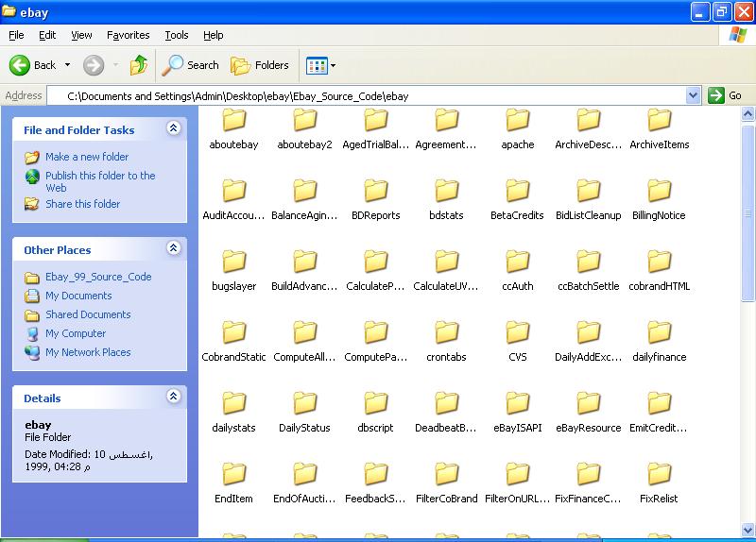
Task: Collapse the File and Folder Tasks panel
Action: click(x=173, y=128)
